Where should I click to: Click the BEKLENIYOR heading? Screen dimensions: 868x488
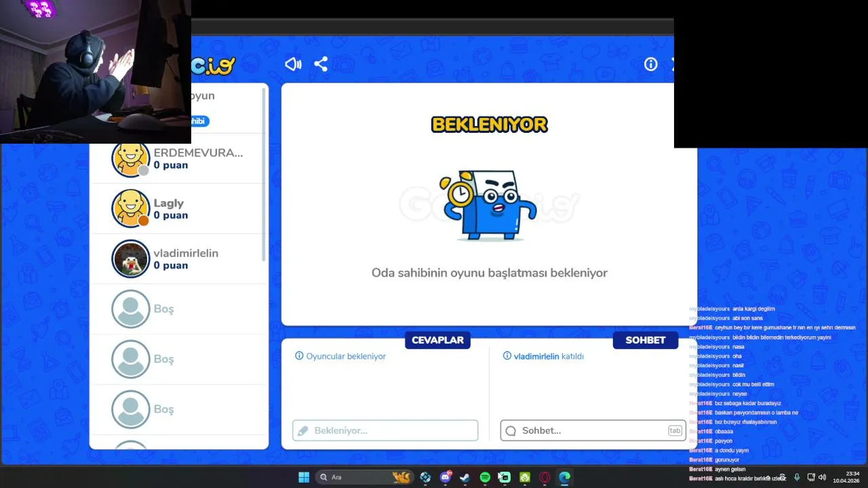(489, 124)
